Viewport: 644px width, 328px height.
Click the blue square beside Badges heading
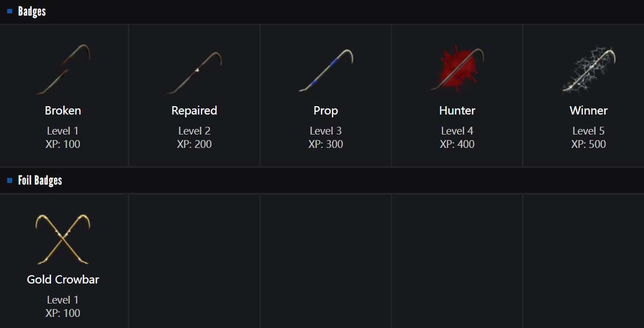click(x=10, y=11)
